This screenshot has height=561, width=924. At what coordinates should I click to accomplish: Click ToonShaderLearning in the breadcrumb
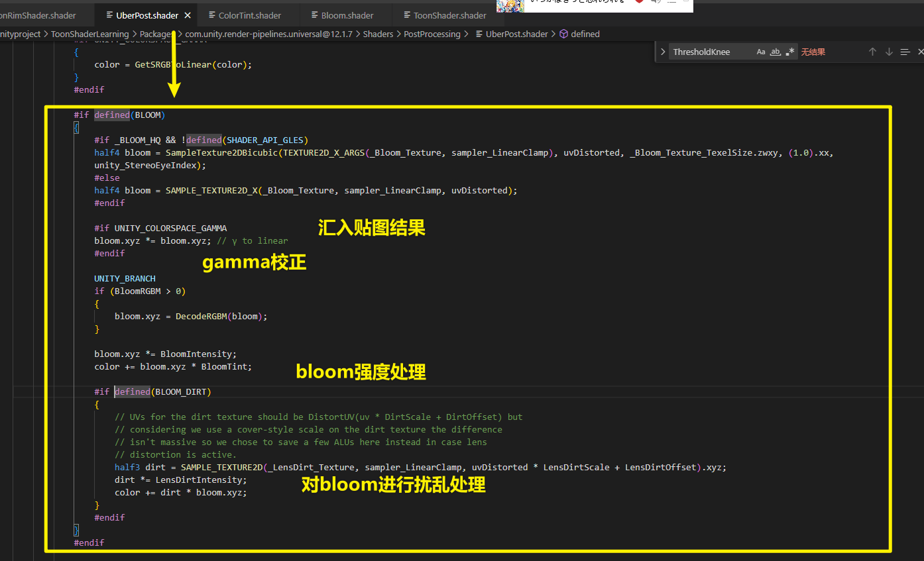click(x=89, y=34)
